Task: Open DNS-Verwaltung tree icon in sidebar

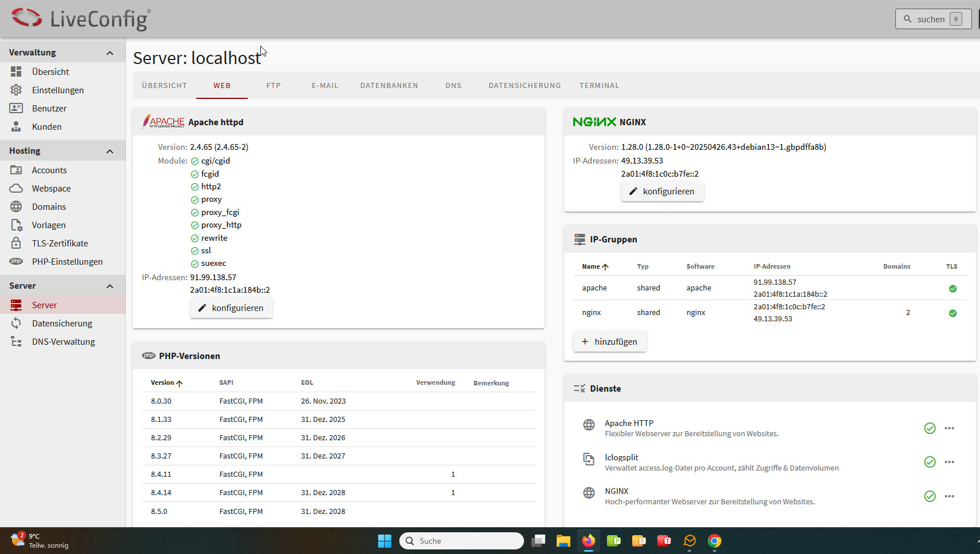Action: coord(16,341)
